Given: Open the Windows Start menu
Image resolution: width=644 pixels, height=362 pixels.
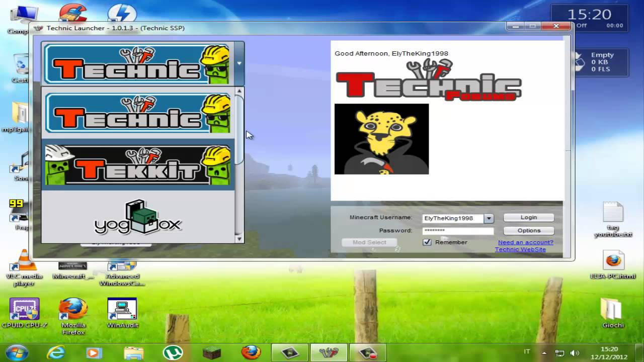Looking at the screenshot, I should (17, 352).
